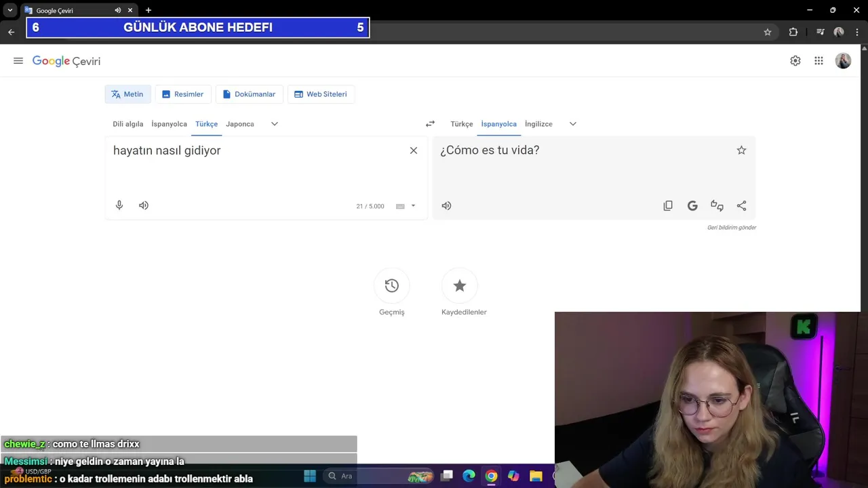This screenshot has height=488, width=868.
Task: Go back with browser back arrow
Action: [x=11, y=32]
